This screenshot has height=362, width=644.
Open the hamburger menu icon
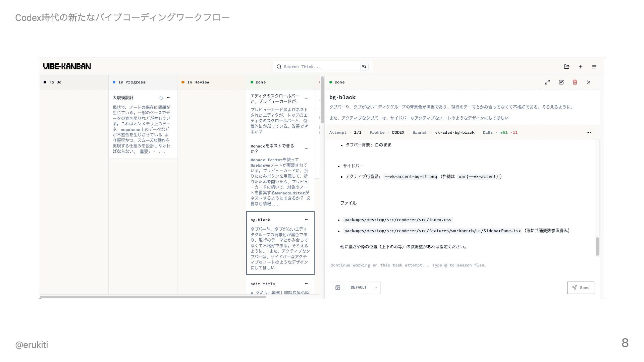click(x=594, y=67)
